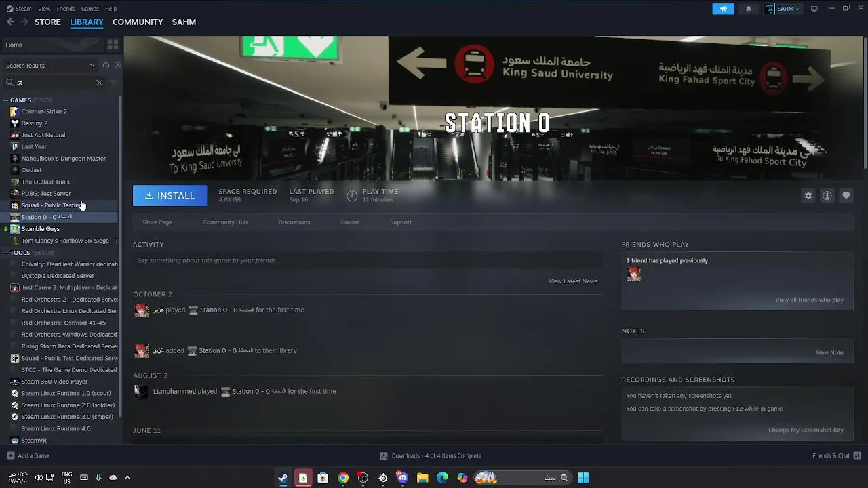Image resolution: width=868 pixels, height=488 pixels.
Task: Open the Search results sort dropdown
Action: point(50,66)
